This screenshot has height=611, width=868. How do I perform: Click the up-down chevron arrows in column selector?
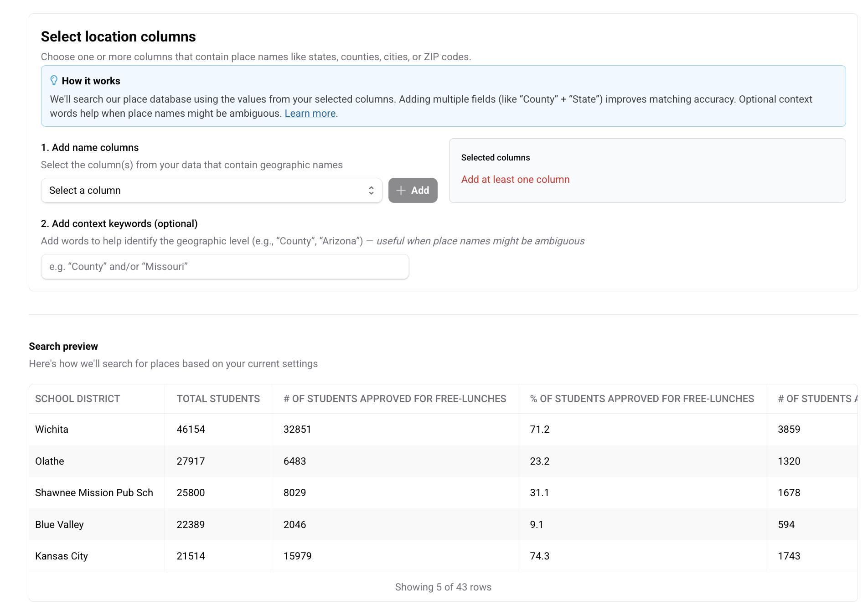(371, 191)
